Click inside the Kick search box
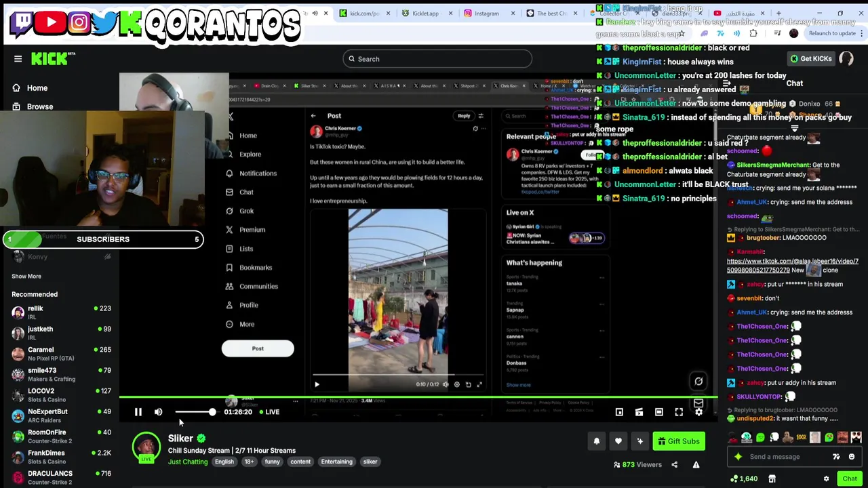Image resolution: width=868 pixels, height=488 pixels. coord(437,59)
